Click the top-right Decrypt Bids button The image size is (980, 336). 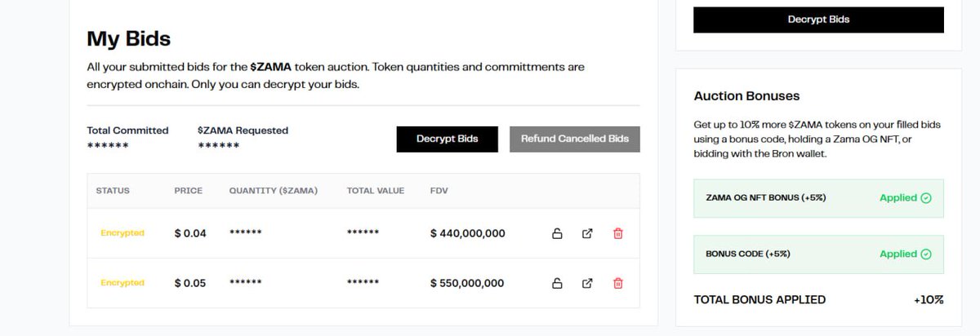coord(818,20)
